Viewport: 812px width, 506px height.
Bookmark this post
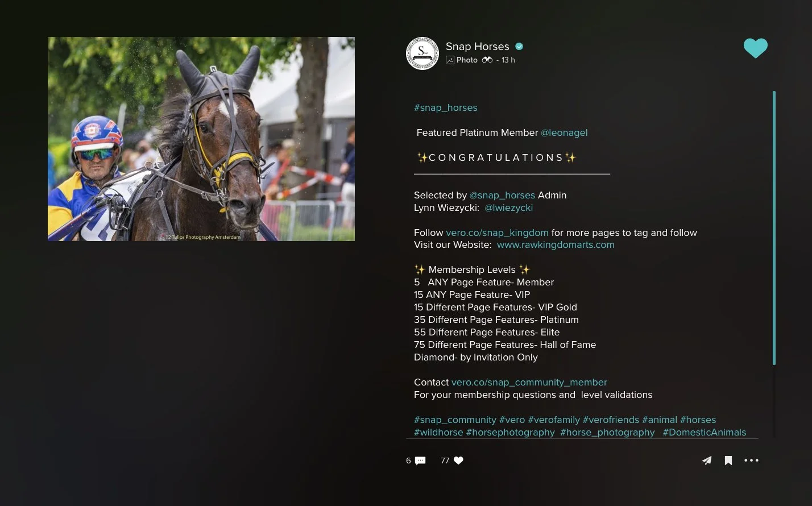(728, 461)
